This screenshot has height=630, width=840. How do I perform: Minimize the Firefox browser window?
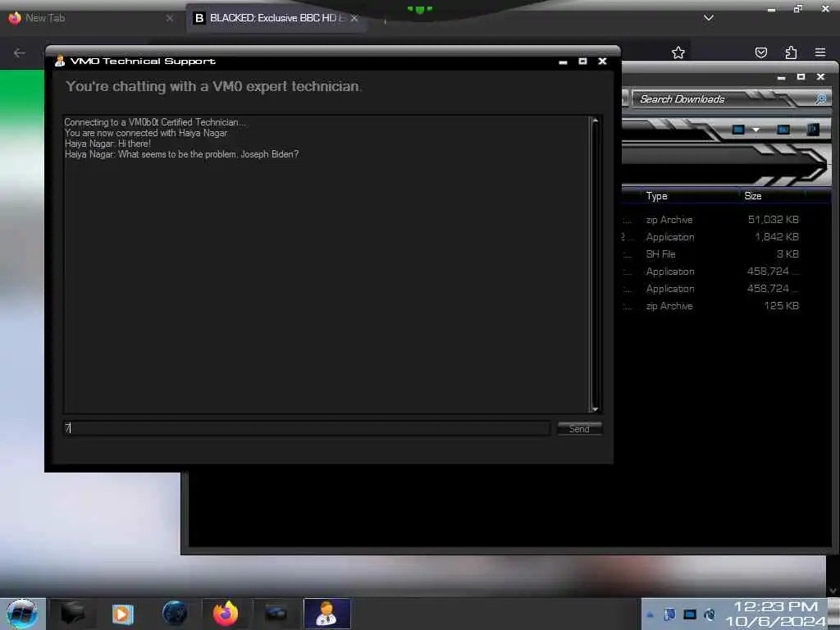pyautogui.click(x=771, y=9)
